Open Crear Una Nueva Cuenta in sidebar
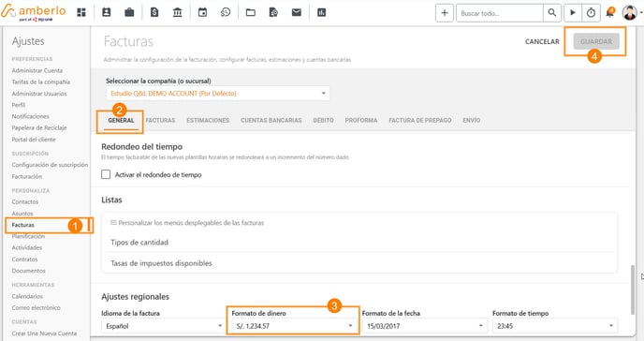The image size is (644, 341). pos(44,334)
